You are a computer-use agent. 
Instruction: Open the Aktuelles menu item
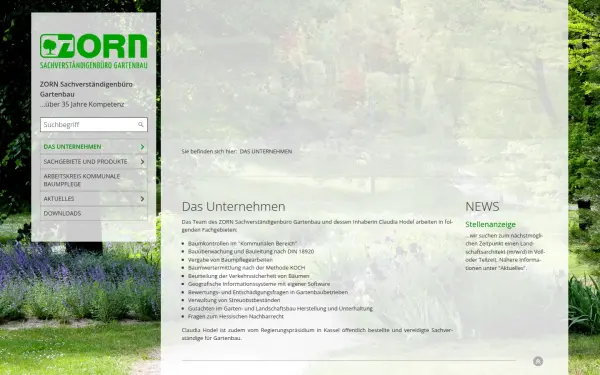tap(94, 199)
